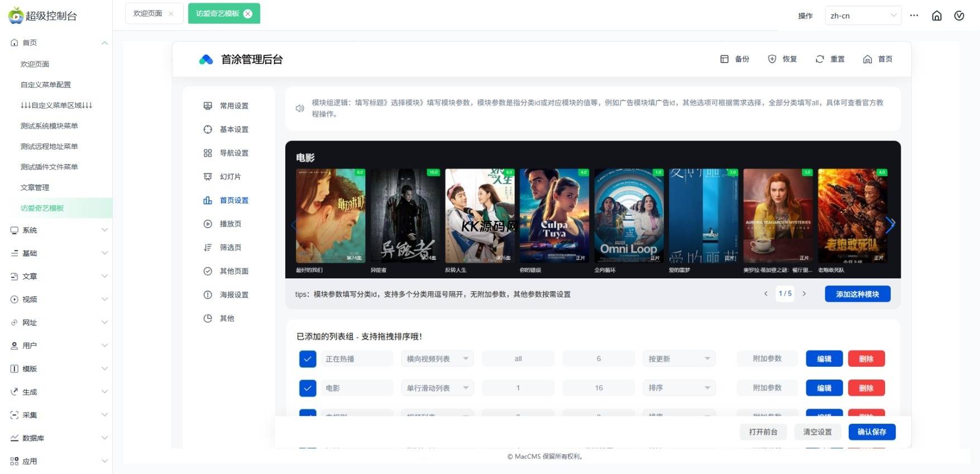Collapse the 首页 sidebar group
Image resolution: width=980 pixels, height=474 pixels.
(x=104, y=43)
